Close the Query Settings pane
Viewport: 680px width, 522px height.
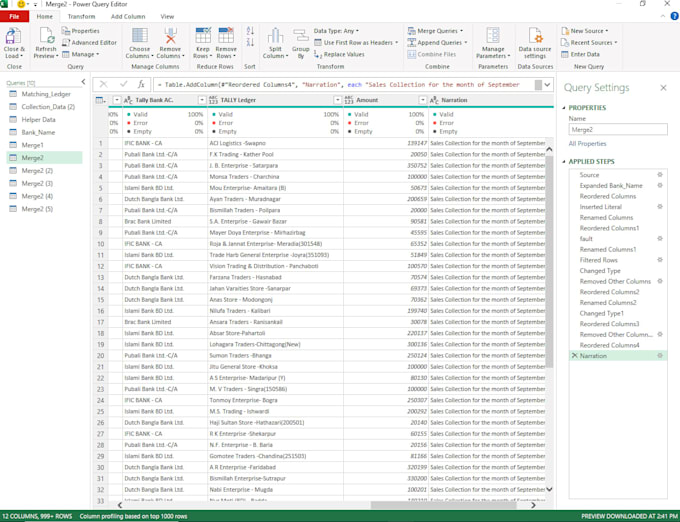pos(663,88)
